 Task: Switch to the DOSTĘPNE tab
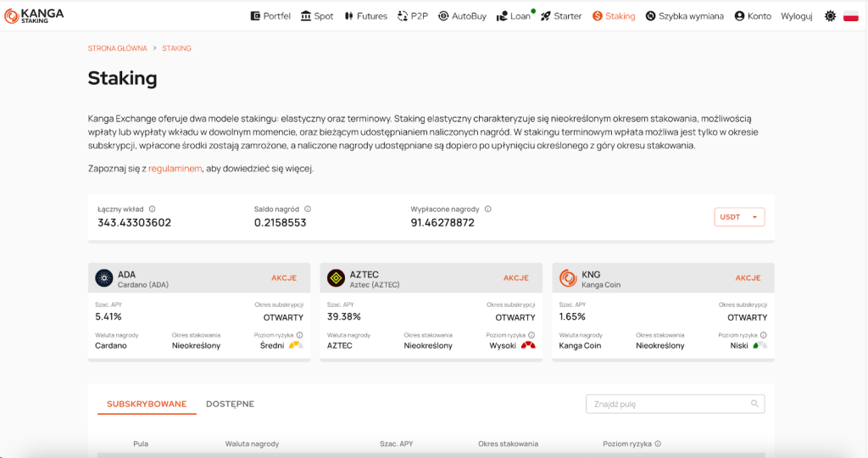point(230,404)
